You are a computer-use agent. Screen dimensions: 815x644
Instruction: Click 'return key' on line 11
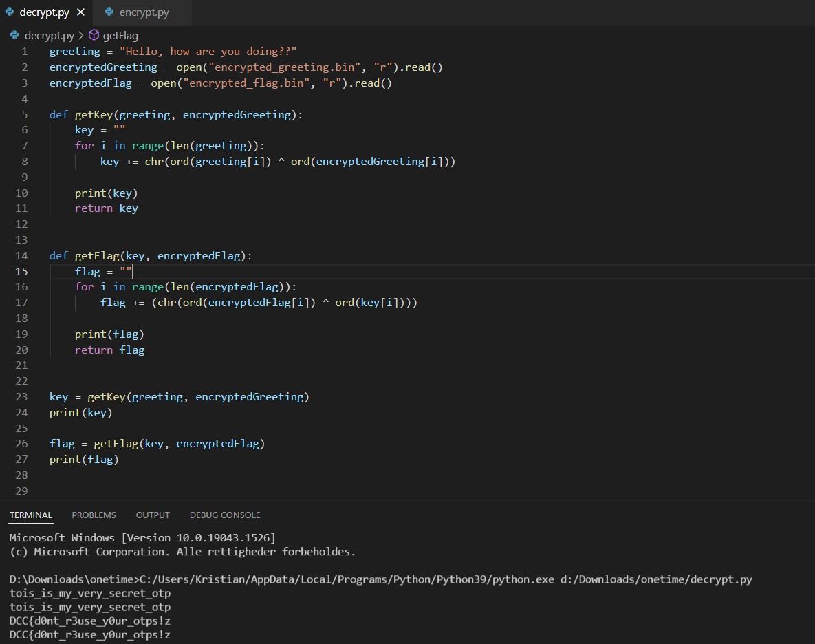click(107, 208)
